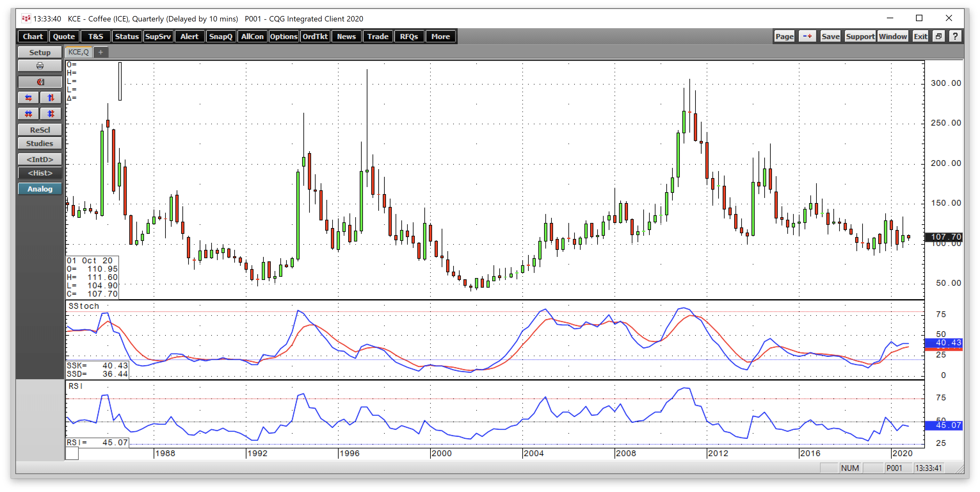Add new chart tab with plus icon

point(100,52)
